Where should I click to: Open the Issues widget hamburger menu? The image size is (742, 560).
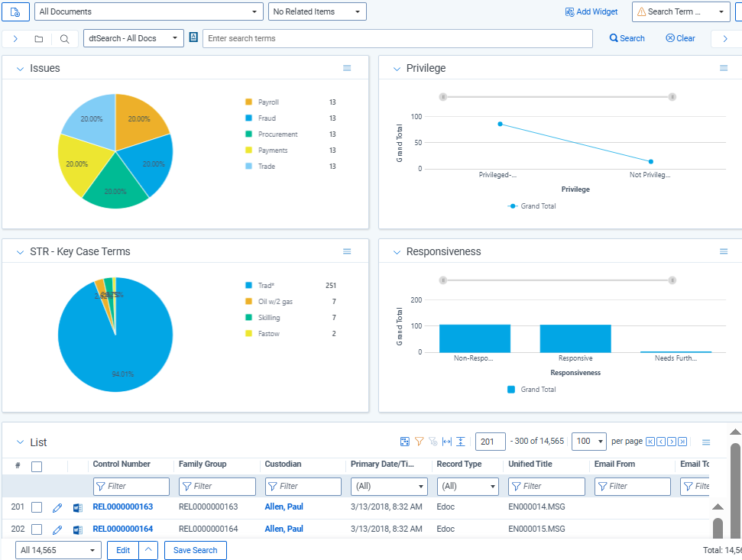point(347,68)
